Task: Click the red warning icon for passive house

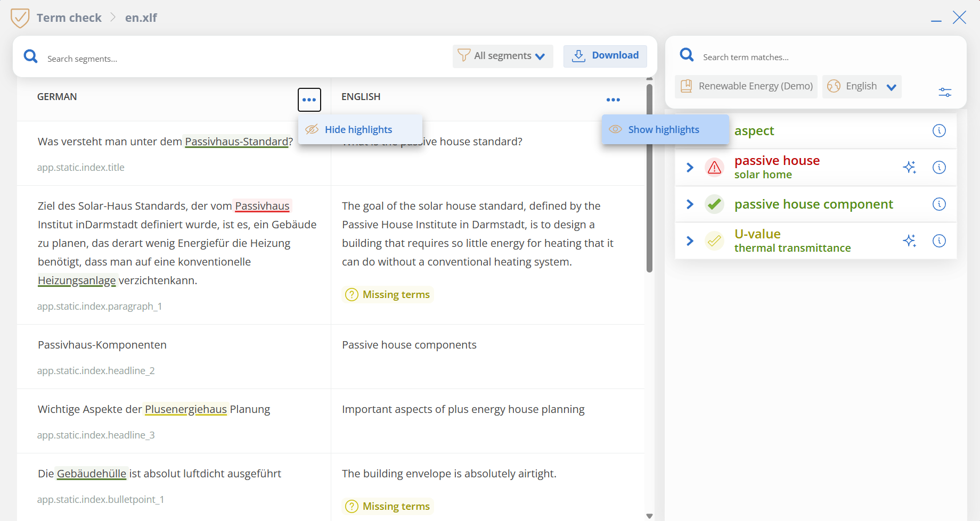Action: tap(714, 167)
